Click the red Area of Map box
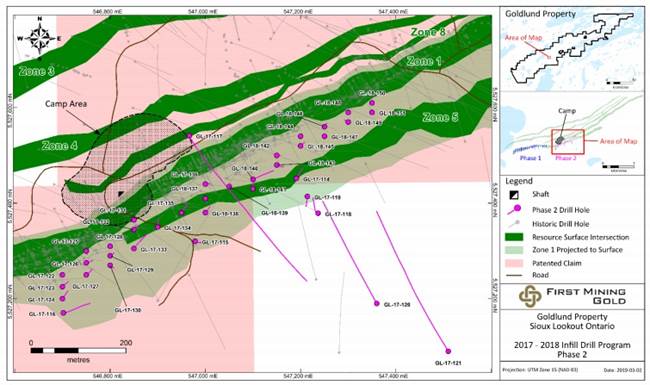This screenshot has height=385, width=650. (568, 142)
